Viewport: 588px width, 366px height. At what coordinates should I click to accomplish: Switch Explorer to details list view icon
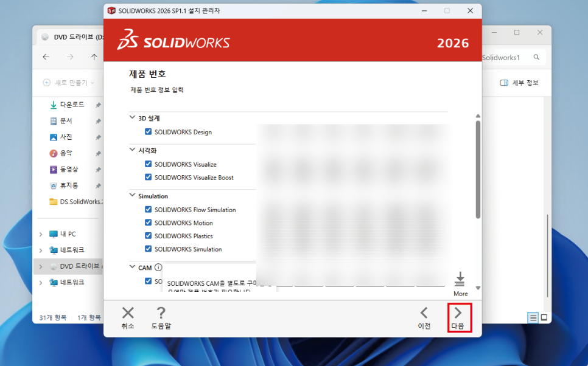tap(533, 318)
